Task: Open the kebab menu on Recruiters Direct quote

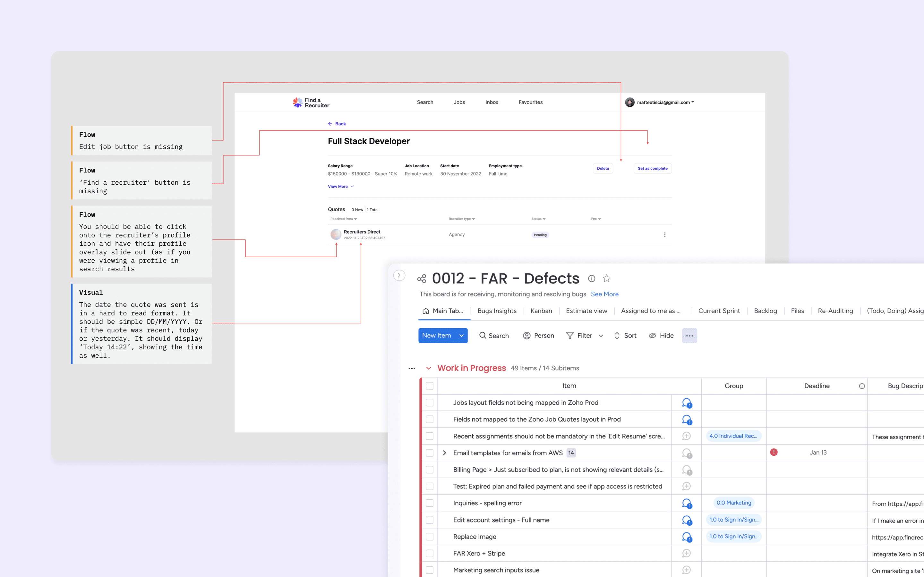Action: pyautogui.click(x=665, y=235)
